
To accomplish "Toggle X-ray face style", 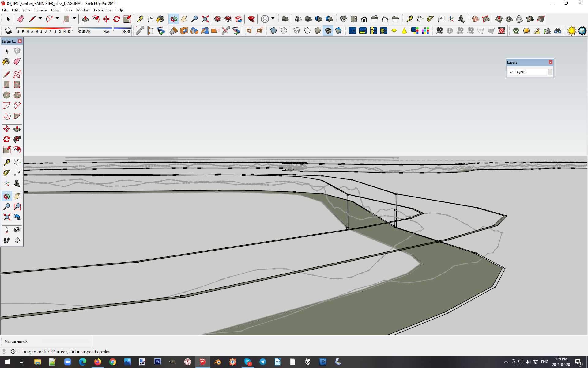I will pos(273,31).
